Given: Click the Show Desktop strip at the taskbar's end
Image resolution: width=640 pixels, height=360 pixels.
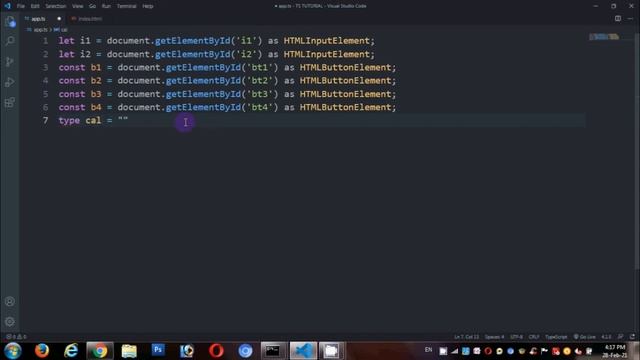Looking at the screenshot, I should 636,351.
